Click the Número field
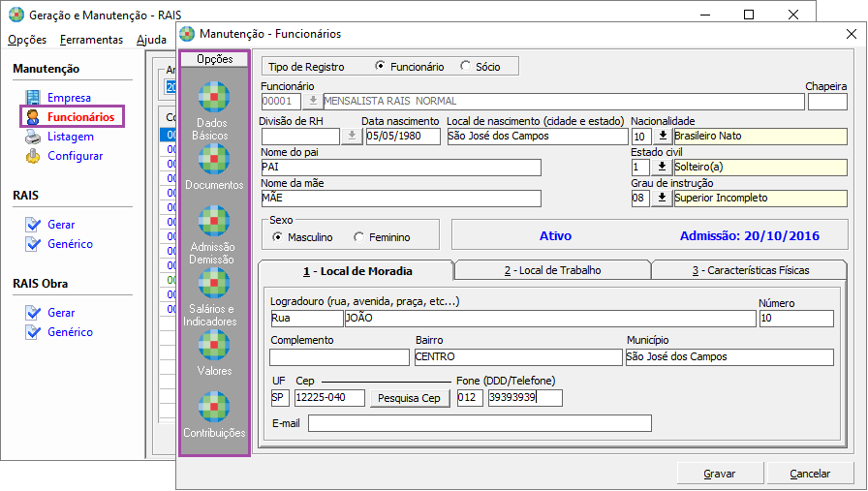 tap(796, 319)
